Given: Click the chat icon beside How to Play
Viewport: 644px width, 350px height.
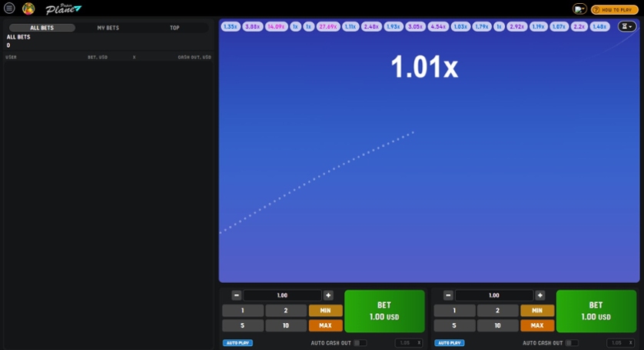Looking at the screenshot, I should coord(579,9).
